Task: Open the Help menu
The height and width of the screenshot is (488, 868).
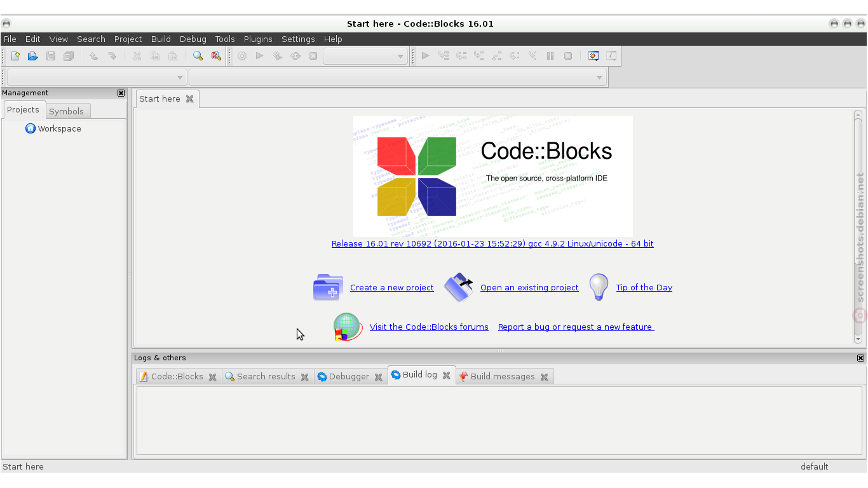Action: (x=333, y=39)
